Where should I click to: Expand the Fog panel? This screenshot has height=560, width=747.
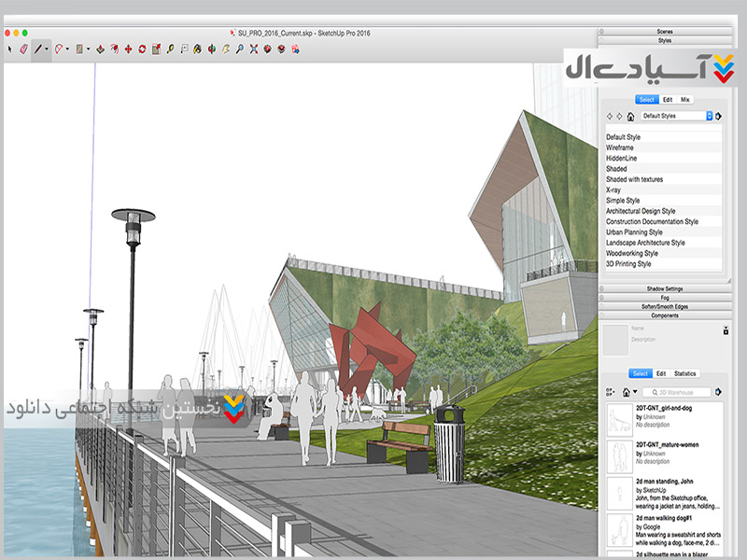point(665,298)
